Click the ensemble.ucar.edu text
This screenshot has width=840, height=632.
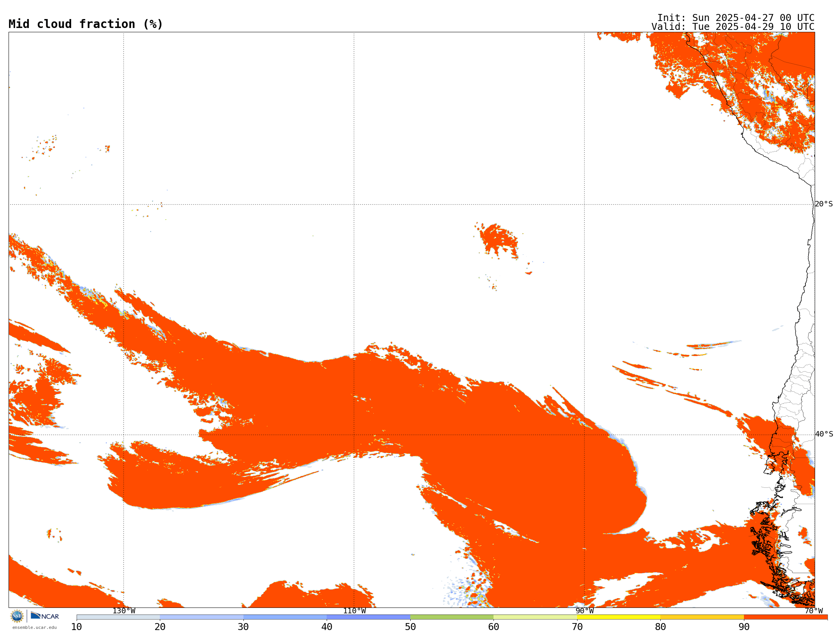[x=35, y=627]
